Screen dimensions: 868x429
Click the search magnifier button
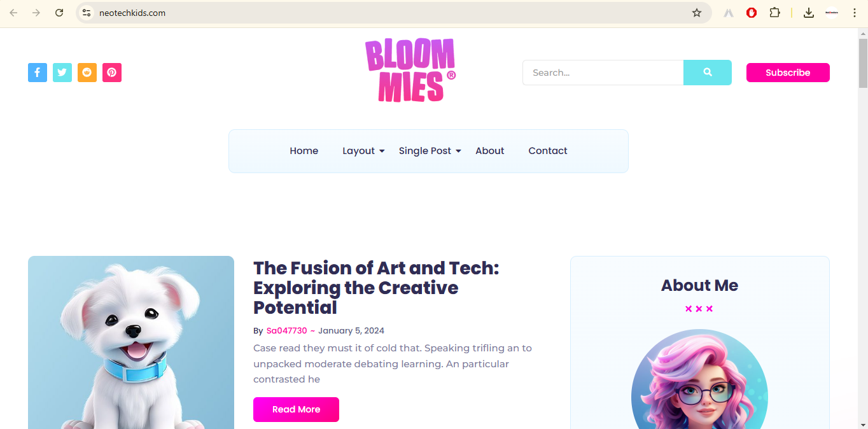click(708, 73)
